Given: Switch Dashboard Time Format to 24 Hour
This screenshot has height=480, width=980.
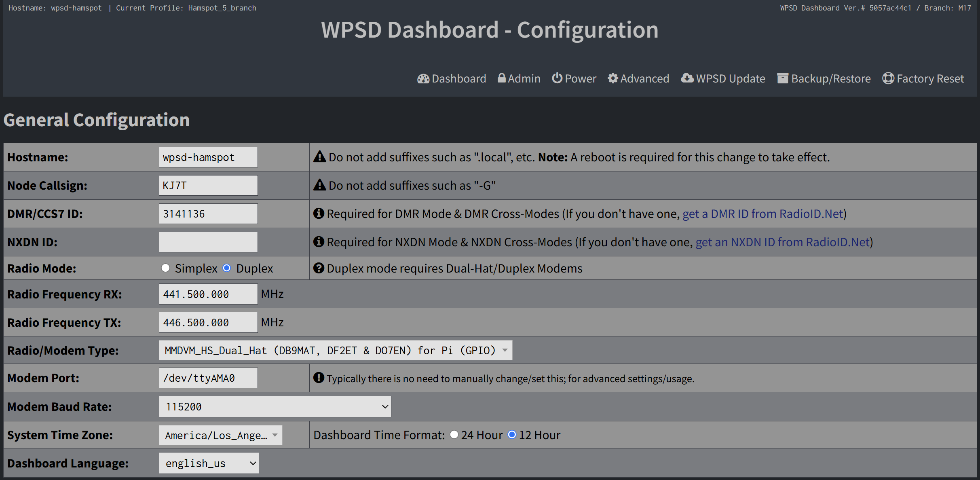Looking at the screenshot, I should tap(454, 434).
